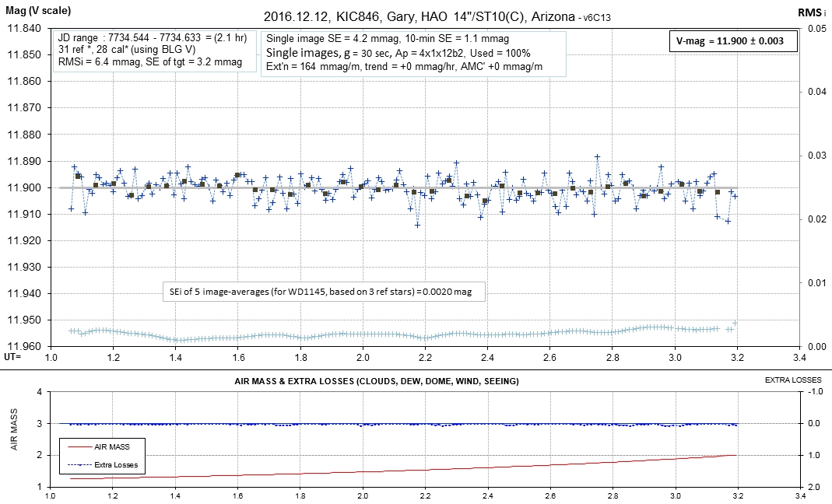Select the SEi of 5 image-averages annotation
The image size is (832, 504).
(322, 291)
